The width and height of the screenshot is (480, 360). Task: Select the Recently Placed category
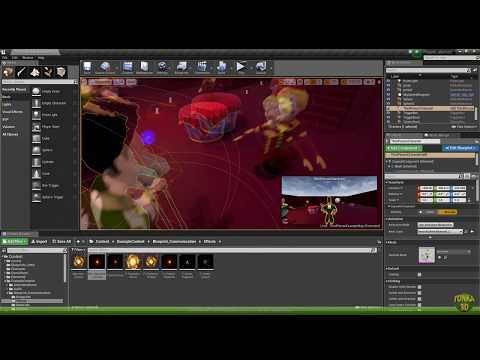click(x=14, y=89)
